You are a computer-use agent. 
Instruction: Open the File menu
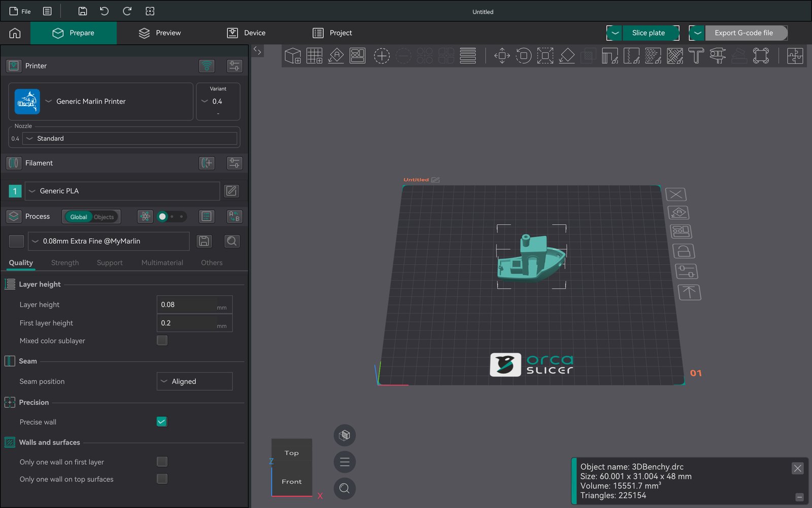[20, 11]
